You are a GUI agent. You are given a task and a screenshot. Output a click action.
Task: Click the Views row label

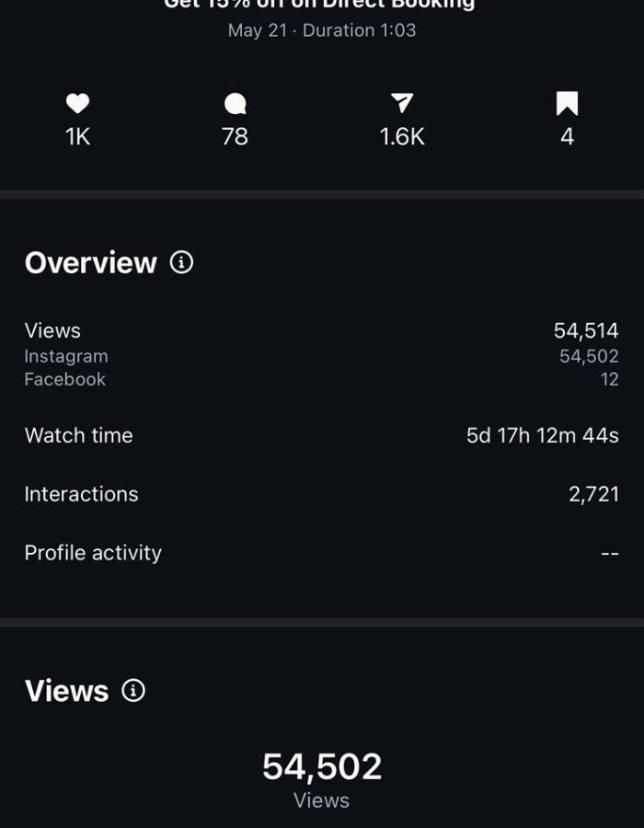click(52, 331)
